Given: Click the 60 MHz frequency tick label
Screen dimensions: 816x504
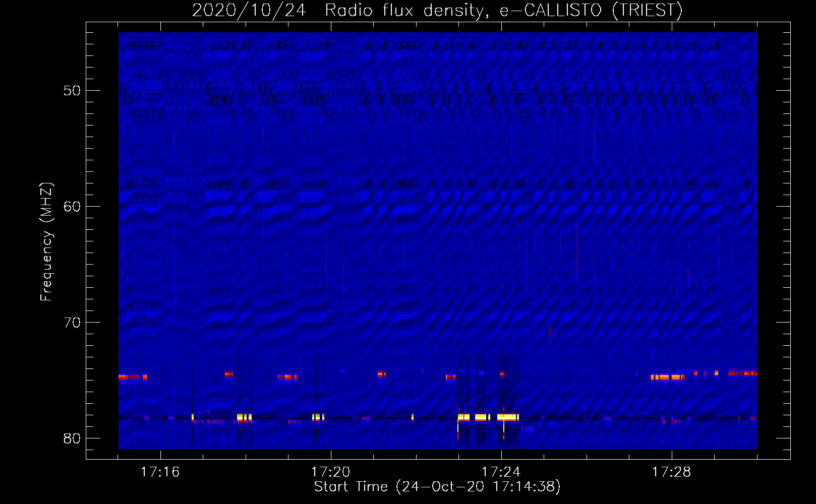Looking at the screenshot, I should point(72,207).
